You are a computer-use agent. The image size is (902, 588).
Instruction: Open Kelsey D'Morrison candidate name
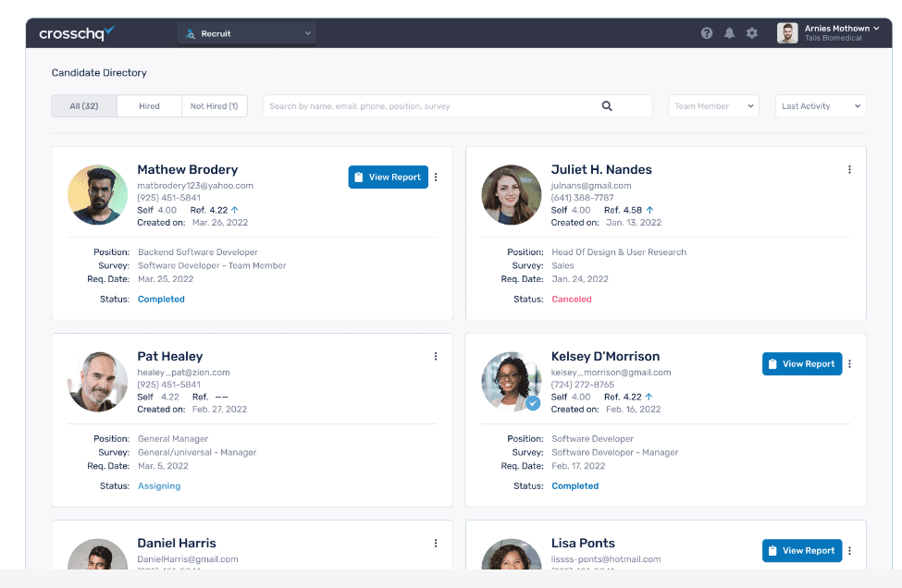point(605,356)
